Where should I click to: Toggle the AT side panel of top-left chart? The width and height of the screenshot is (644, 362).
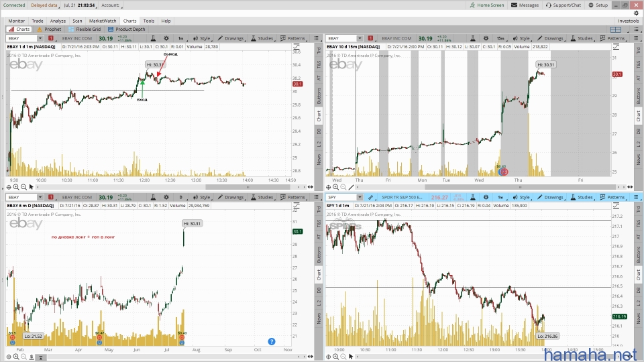pos(319,78)
